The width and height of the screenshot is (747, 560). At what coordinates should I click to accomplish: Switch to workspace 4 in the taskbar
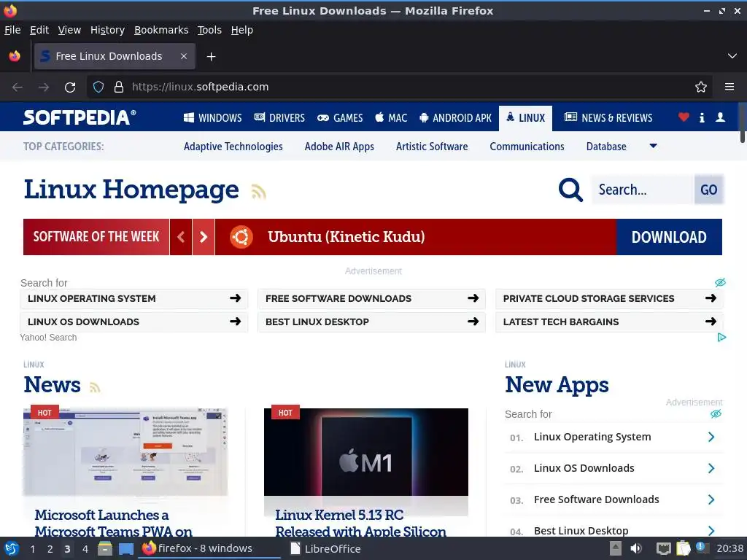85,549
